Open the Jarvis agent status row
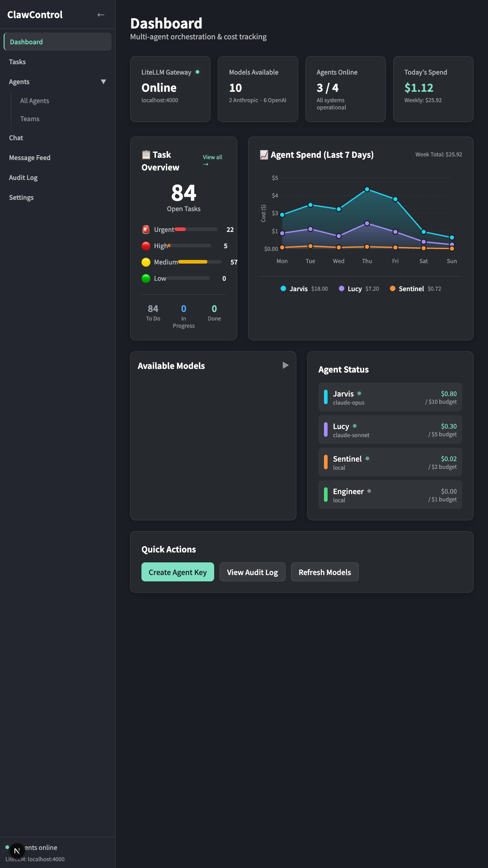Image resolution: width=488 pixels, height=868 pixels. point(390,397)
